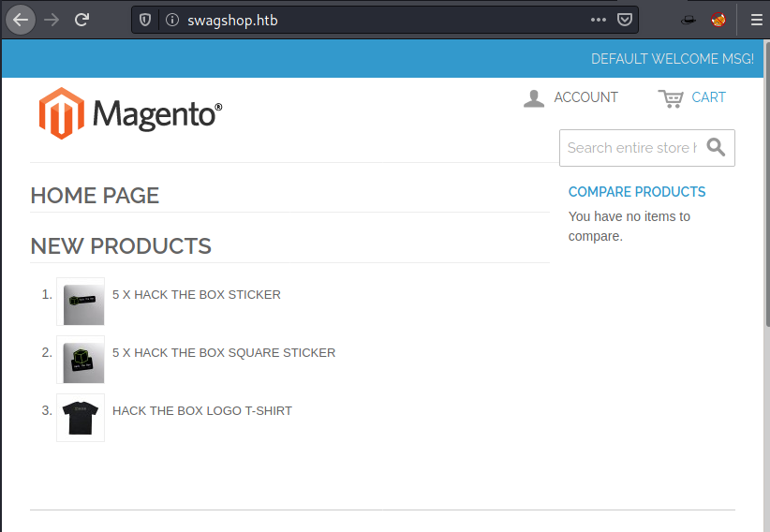Screen dimensions: 770x532
Task: Open 5 x Hack The Box Square Sticker link
Action: tap(223, 352)
